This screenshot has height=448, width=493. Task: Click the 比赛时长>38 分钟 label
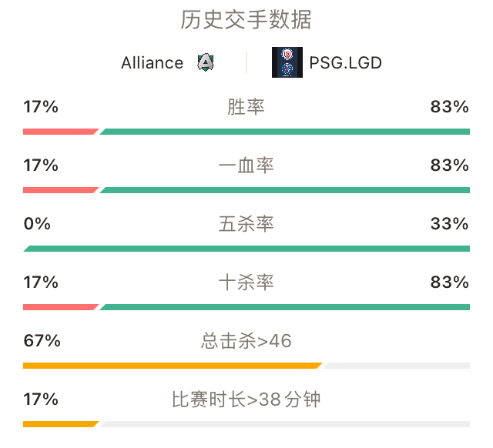246,400
